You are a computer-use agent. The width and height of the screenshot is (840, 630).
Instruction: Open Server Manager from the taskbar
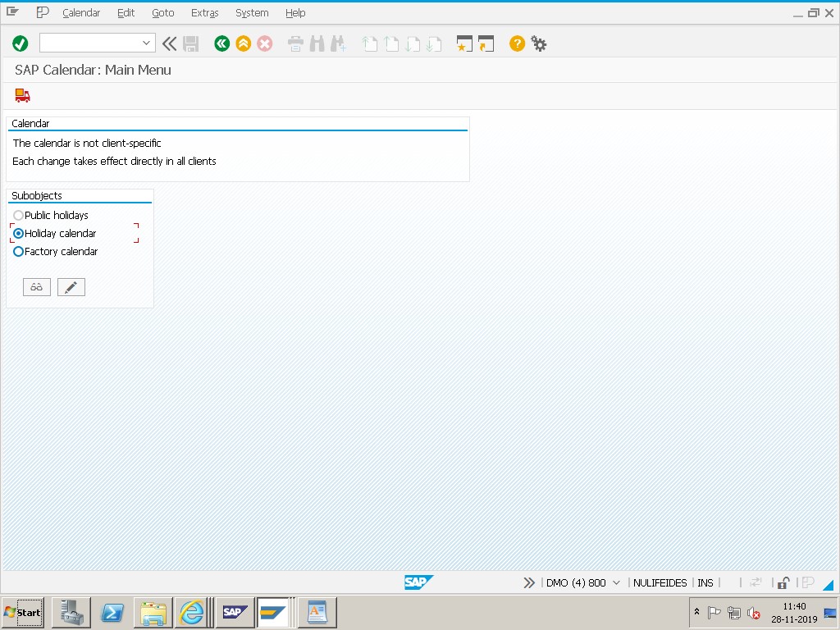(71, 612)
